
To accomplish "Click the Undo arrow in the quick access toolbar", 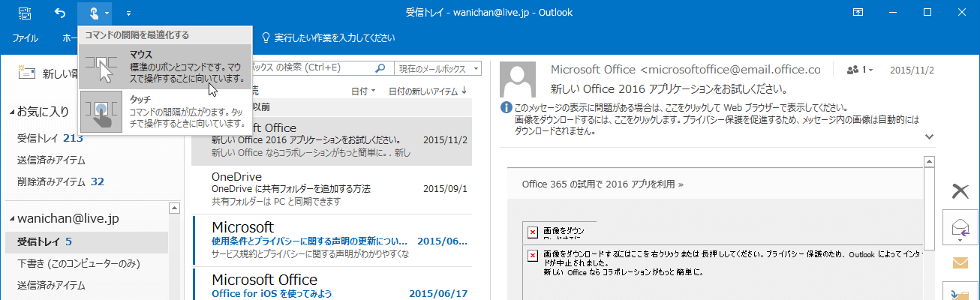I will pos(60,13).
